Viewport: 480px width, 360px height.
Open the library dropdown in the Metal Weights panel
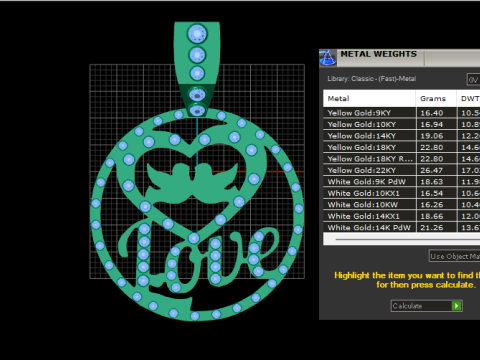473,79
